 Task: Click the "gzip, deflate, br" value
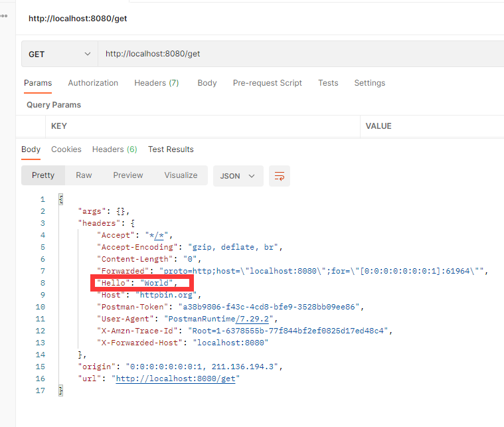tap(233, 247)
